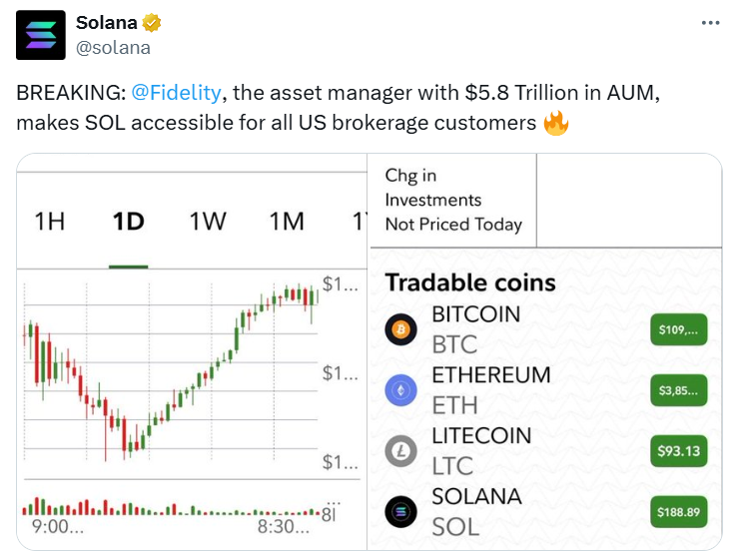Open the @Fidelity mention link
Viewport: 743px width, 560px height.
[176, 93]
